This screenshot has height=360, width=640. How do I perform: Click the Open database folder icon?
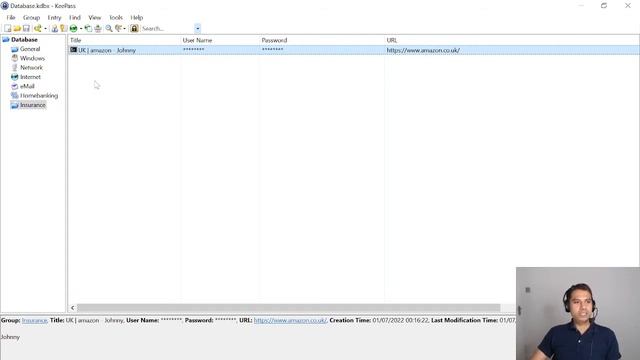(x=17, y=28)
